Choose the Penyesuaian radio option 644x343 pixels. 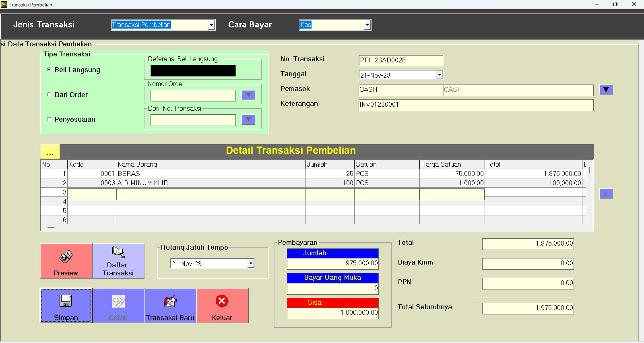click(49, 119)
